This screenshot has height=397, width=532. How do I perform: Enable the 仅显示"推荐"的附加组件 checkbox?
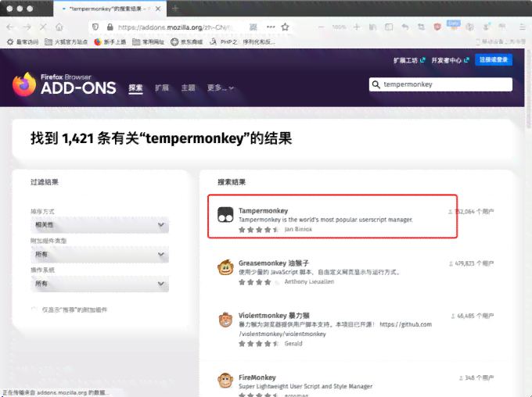(x=34, y=309)
